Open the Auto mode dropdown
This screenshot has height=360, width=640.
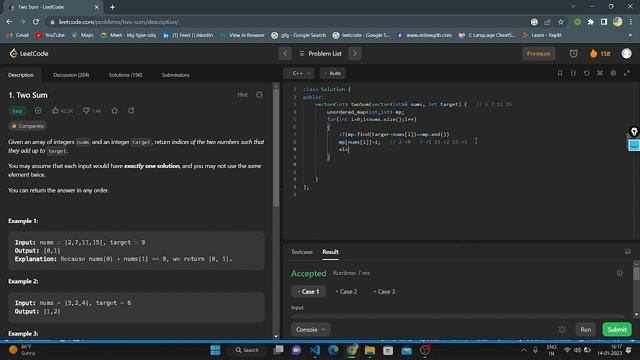pyautogui.click(x=333, y=73)
